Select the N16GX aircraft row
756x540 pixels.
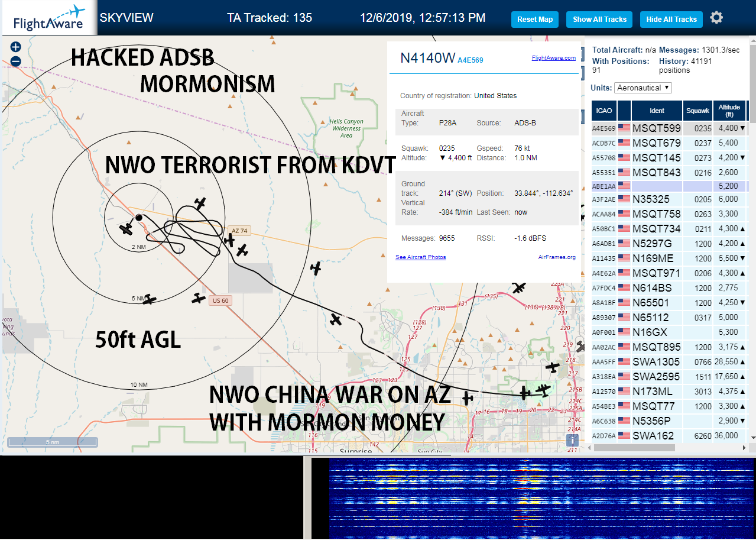click(x=669, y=332)
